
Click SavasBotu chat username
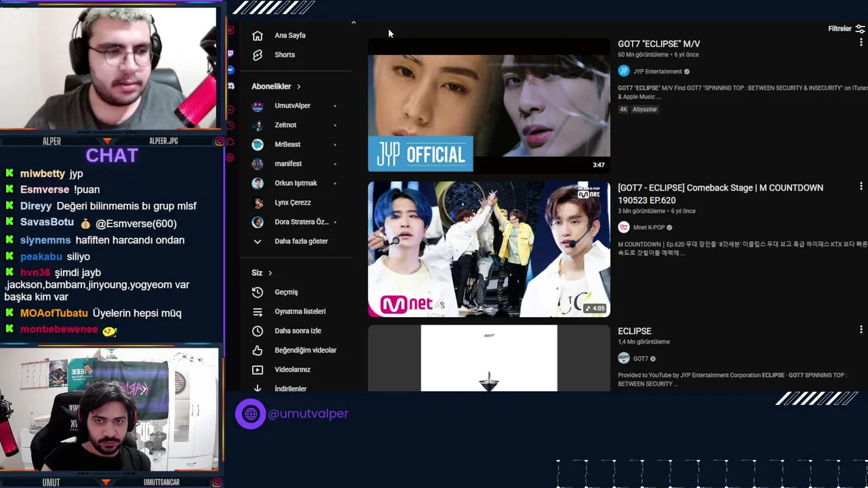point(47,222)
